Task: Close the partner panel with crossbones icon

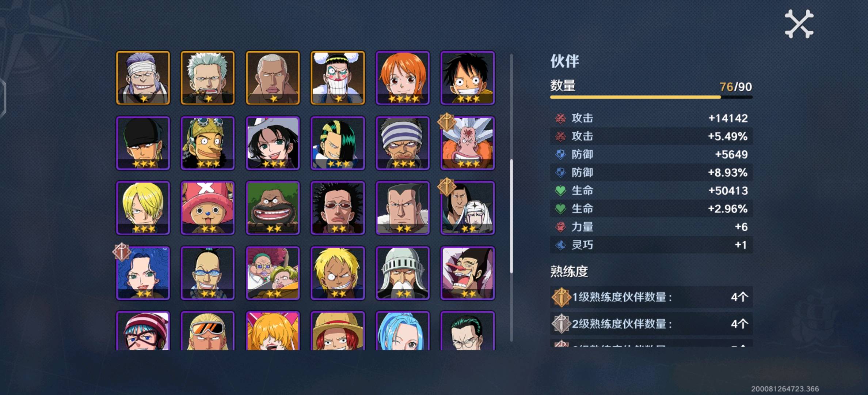Action: point(799,24)
